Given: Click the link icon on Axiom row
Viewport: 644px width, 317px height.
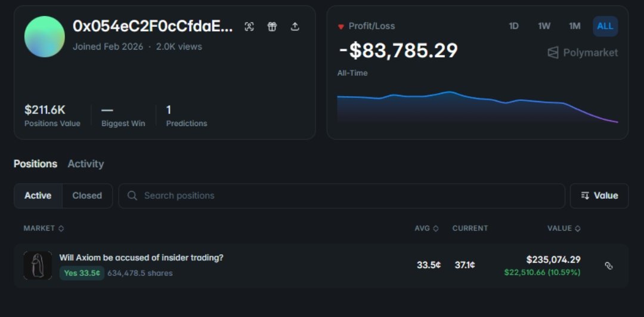Looking at the screenshot, I should [609, 266].
